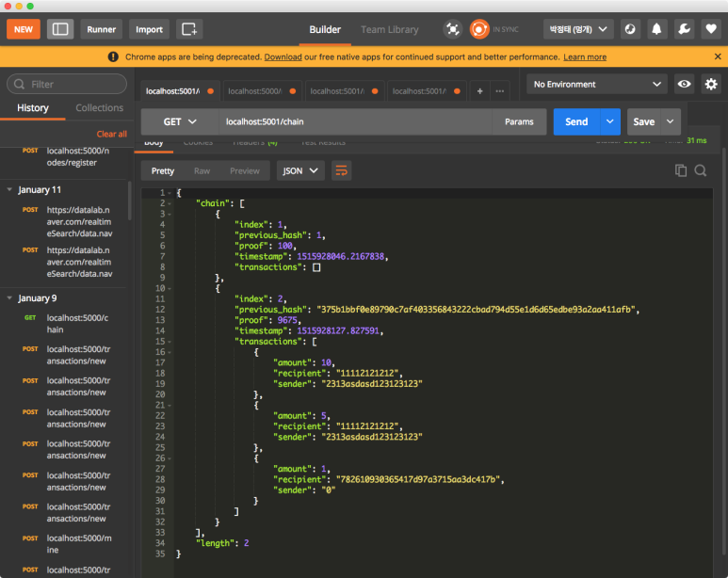Collapse JSON fold arrow at line 2
The height and width of the screenshot is (578, 728).
(170, 203)
